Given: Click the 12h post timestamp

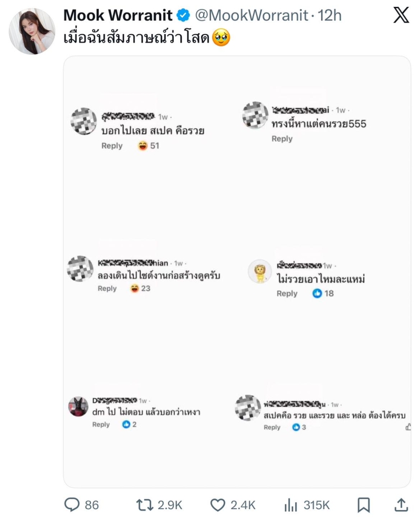Looking at the screenshot, I should click(x=330, y=16).
